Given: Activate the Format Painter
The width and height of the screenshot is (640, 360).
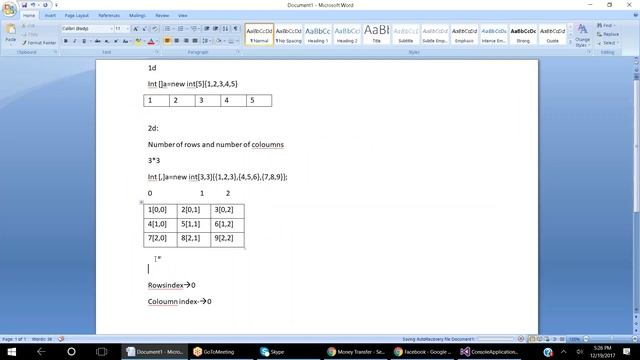Looking at the screenshot, I should point(39,43).
